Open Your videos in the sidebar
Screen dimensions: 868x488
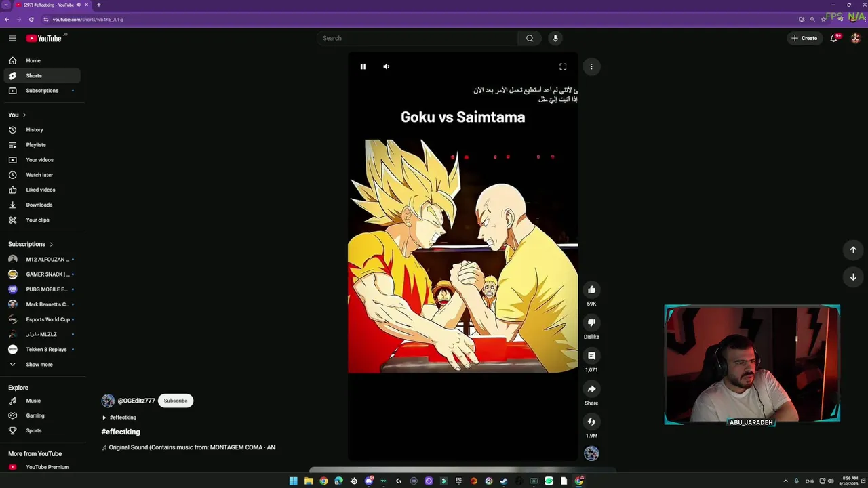42,160
